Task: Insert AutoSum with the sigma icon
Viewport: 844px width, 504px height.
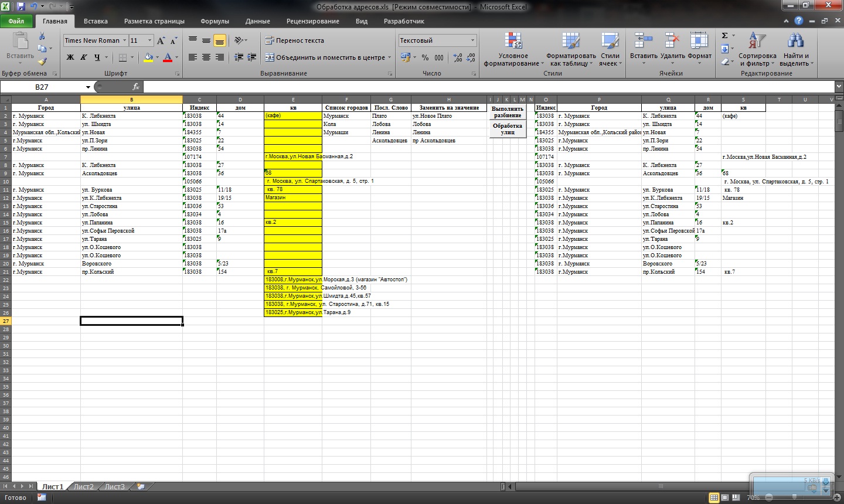Action: tap(724, 36)
